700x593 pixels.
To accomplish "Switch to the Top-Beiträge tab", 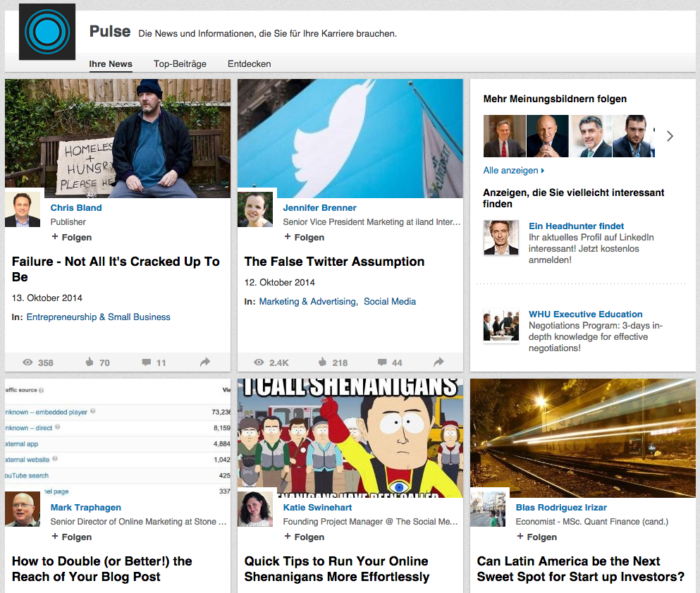I will [180, 64].
